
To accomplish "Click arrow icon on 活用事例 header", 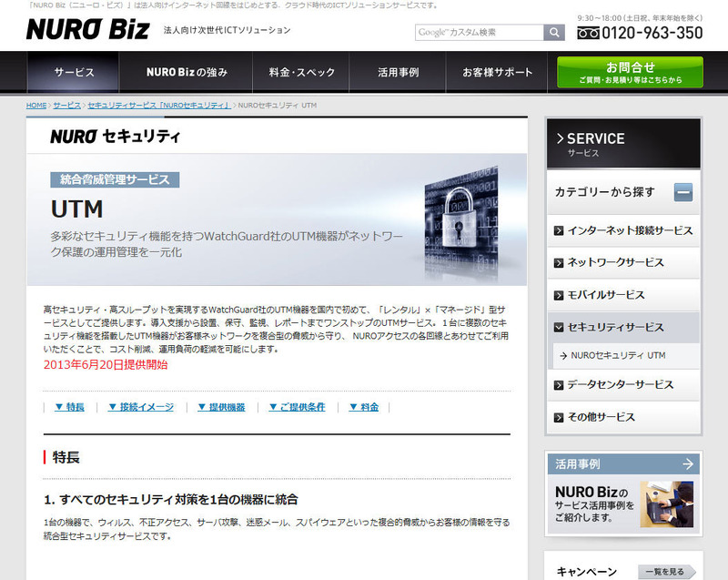I will pos(687,464).
